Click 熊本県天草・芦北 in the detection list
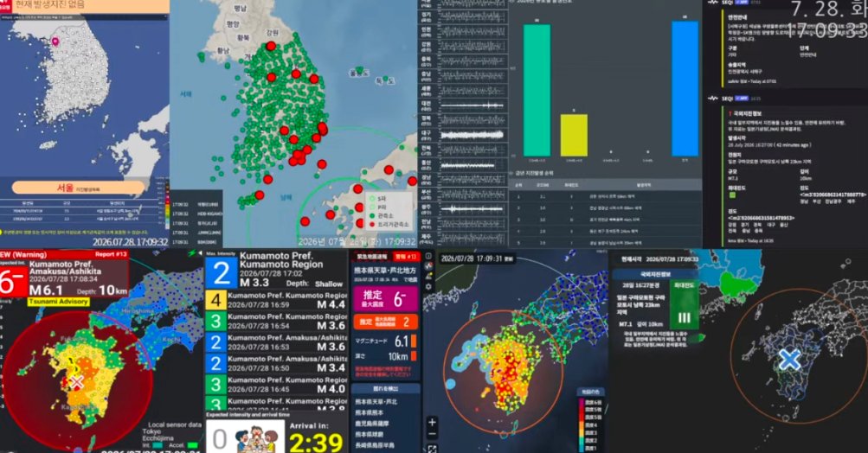Viewport: 868px width, 453px height. click(x=376, y=401)
